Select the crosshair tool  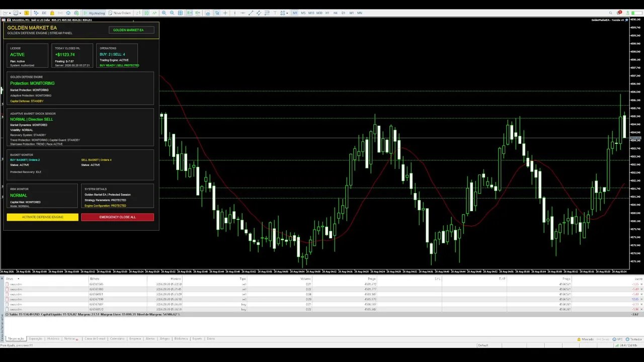225,13
